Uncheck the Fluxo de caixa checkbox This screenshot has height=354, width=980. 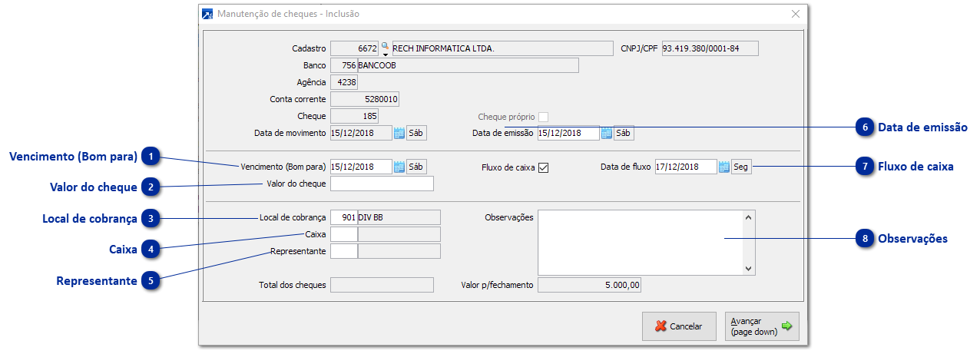544,167
